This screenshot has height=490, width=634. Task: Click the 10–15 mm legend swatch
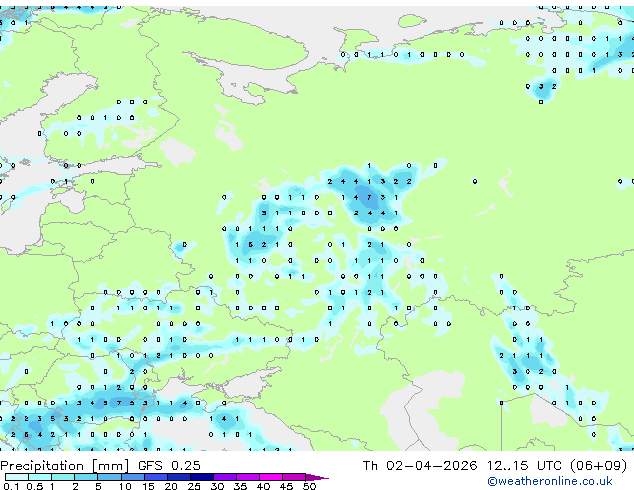132,477
